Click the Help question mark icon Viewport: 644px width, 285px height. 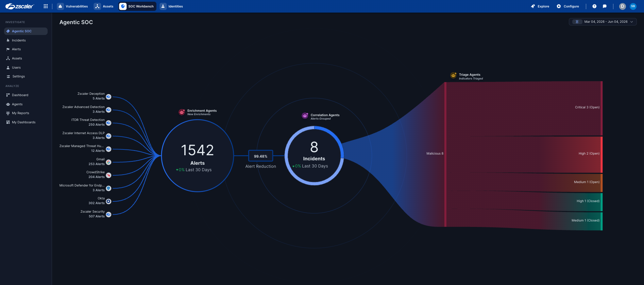[594, 6]
